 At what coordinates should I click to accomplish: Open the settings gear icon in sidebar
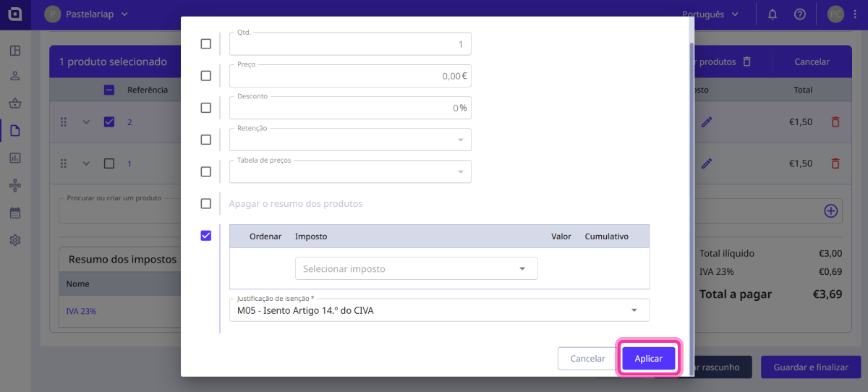click(x=15, y=240)
